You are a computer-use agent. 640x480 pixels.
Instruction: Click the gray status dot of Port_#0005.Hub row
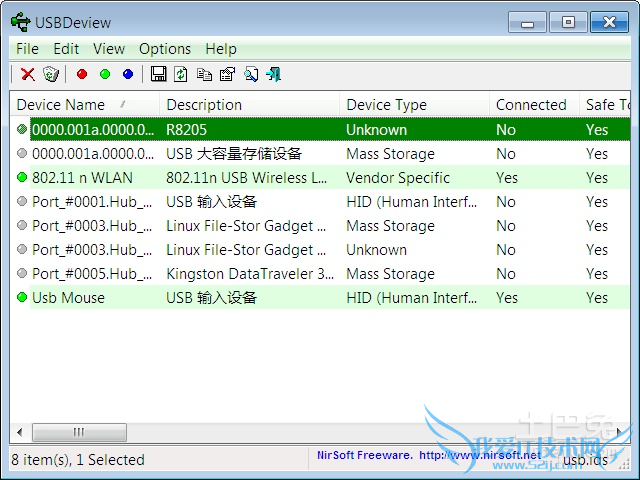click(22, 273)
